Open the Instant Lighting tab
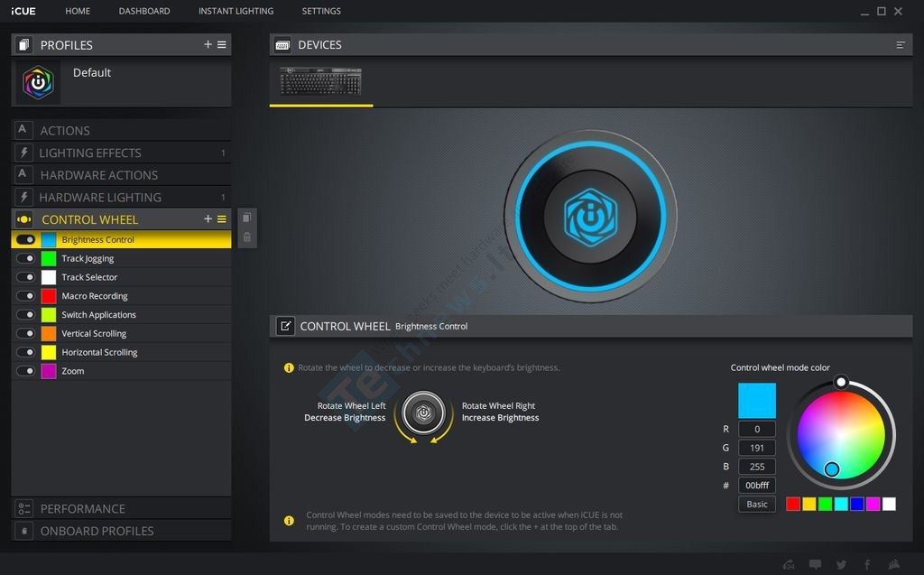 point(236,11)
